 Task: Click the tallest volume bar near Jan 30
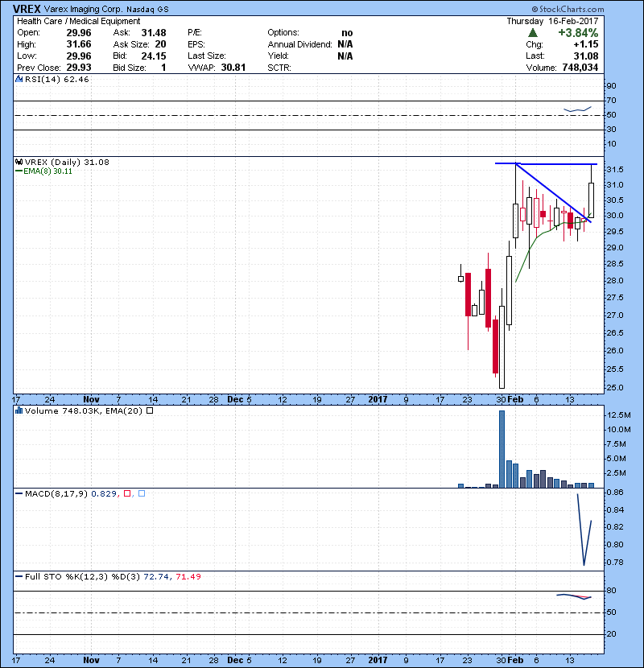502,449
